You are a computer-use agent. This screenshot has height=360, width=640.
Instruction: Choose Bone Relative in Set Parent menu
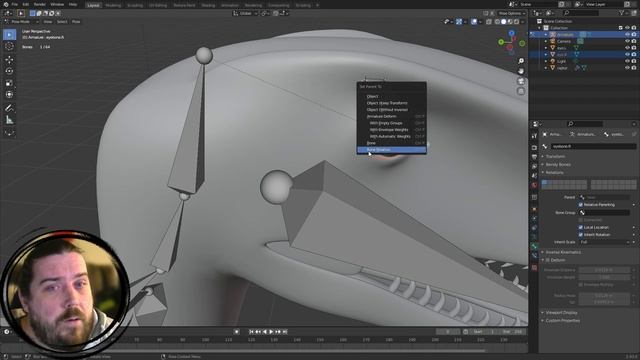[x=391, y=150]
